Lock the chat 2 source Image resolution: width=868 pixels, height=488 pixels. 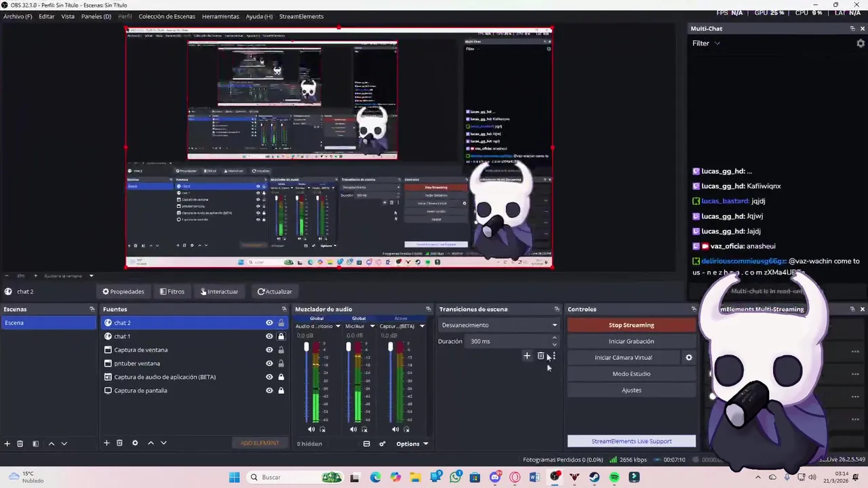[x=281, y=323]
